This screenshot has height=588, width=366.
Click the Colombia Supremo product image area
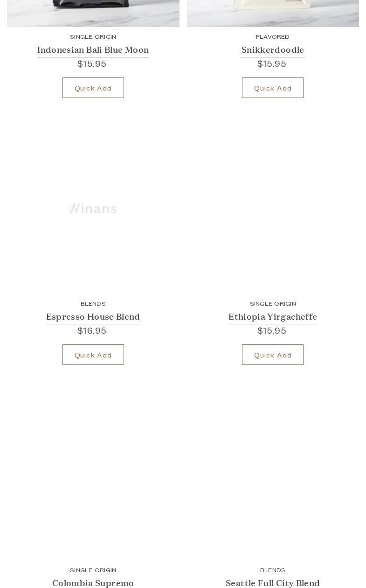pyautogui.click(x=93, y=475)
